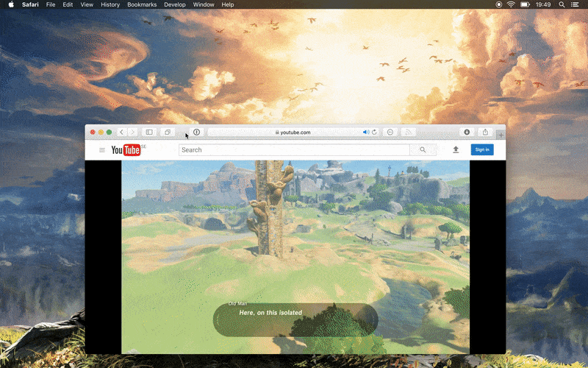Image resolution: width=588 pixels, height=368 pixels.
Task: Click the circled minus toolbar icon
Action: 390,132
